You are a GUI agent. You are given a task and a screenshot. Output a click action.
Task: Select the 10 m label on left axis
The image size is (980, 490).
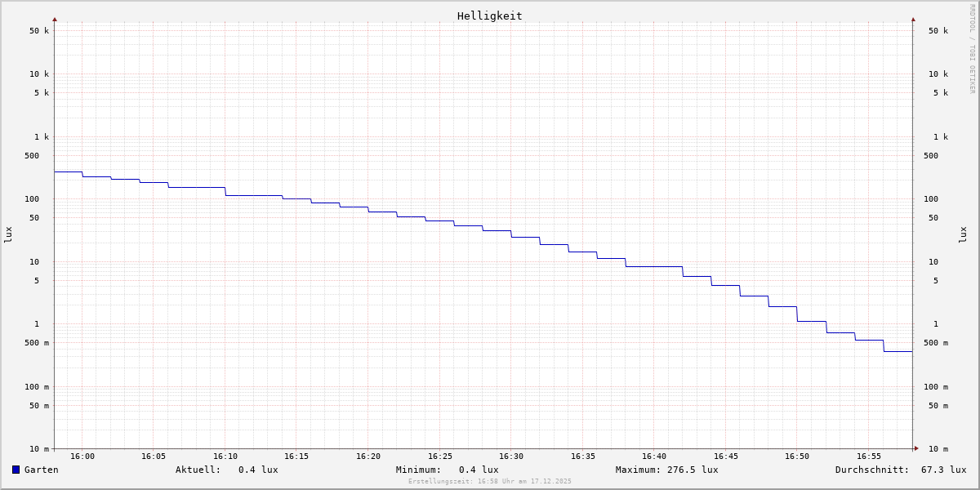(x=39, y=449)
